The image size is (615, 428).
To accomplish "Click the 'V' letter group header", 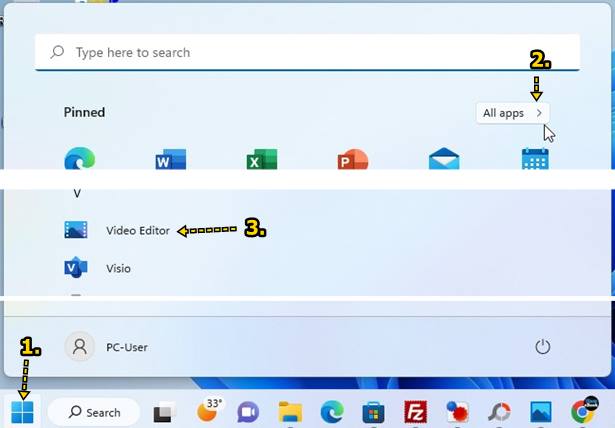I will tap(77, 193).
